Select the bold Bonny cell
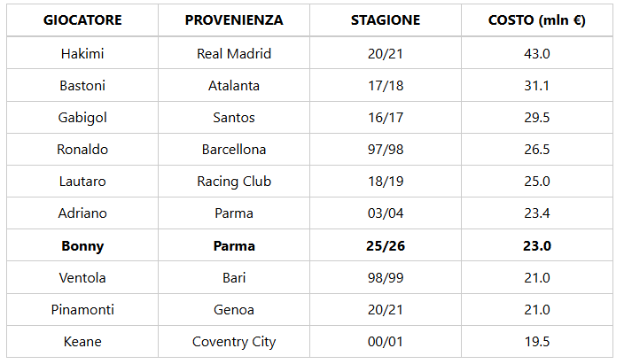This screenshot has width=624, height=364. [x=82, y=245]
